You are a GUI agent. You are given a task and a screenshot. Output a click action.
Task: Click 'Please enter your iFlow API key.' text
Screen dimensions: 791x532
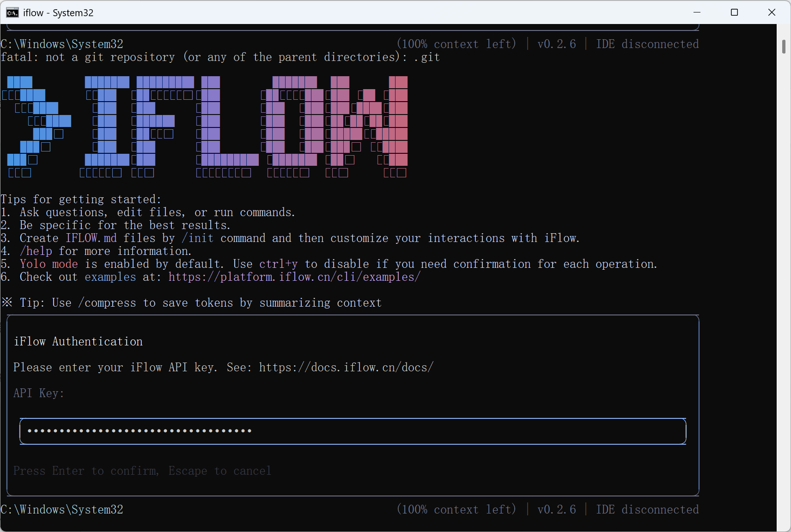[x=116, y=368]
